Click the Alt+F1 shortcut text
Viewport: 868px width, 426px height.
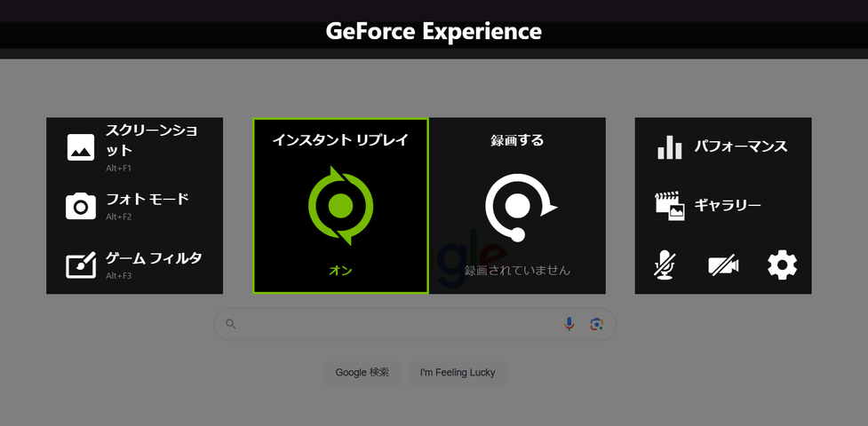[118, 169]
